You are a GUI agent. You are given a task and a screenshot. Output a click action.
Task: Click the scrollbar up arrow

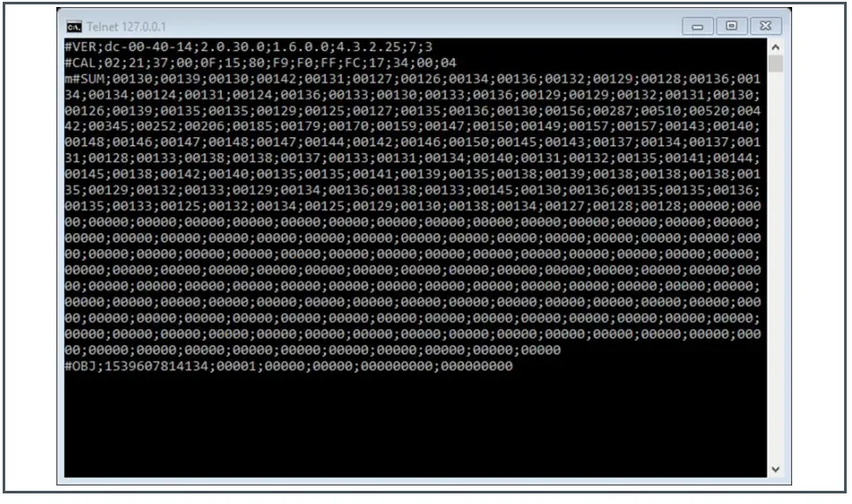(775, 47)
